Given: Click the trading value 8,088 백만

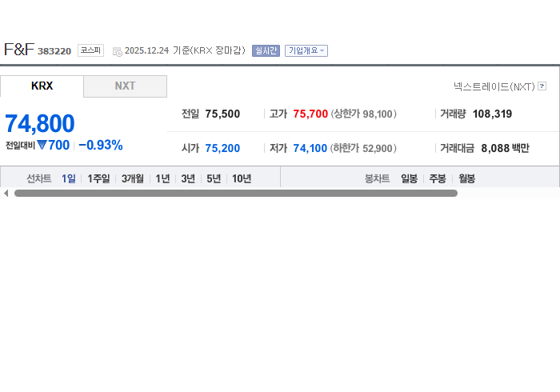Looking at the screenshot, I should click(505, 148).
